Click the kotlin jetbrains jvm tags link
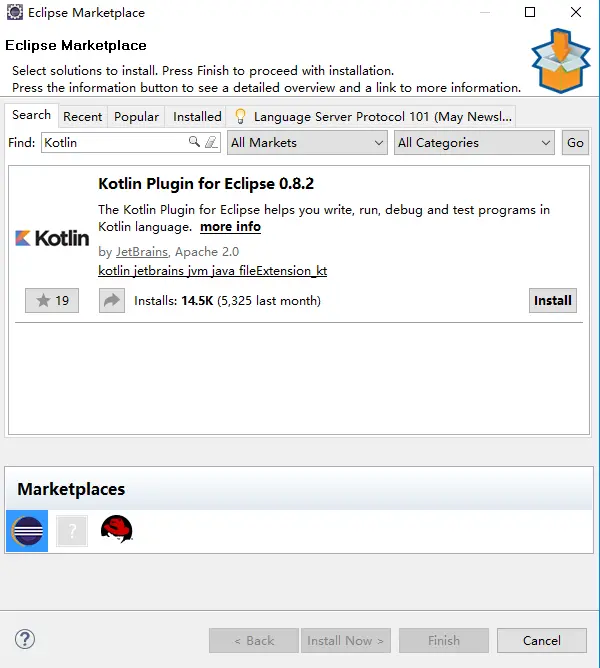 213,271
